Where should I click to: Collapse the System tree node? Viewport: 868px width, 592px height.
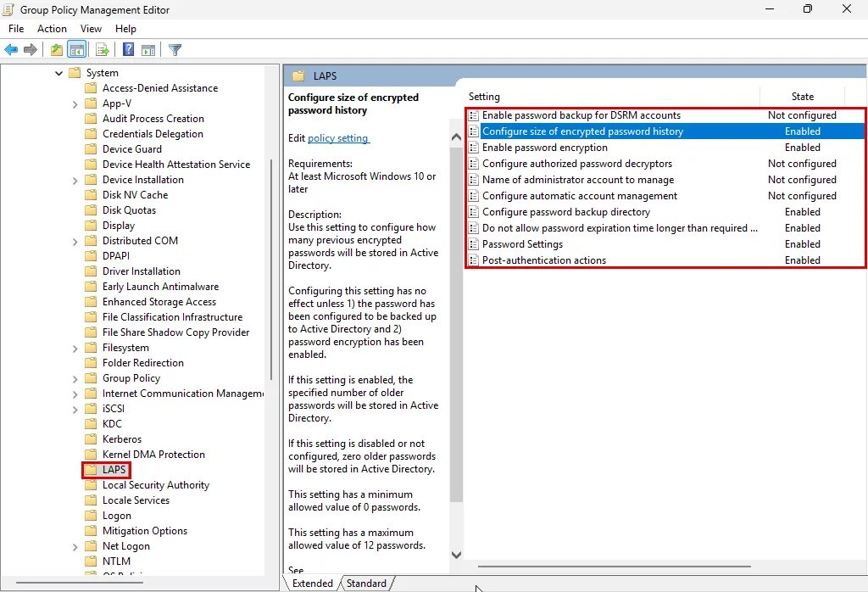coord(58,73)
